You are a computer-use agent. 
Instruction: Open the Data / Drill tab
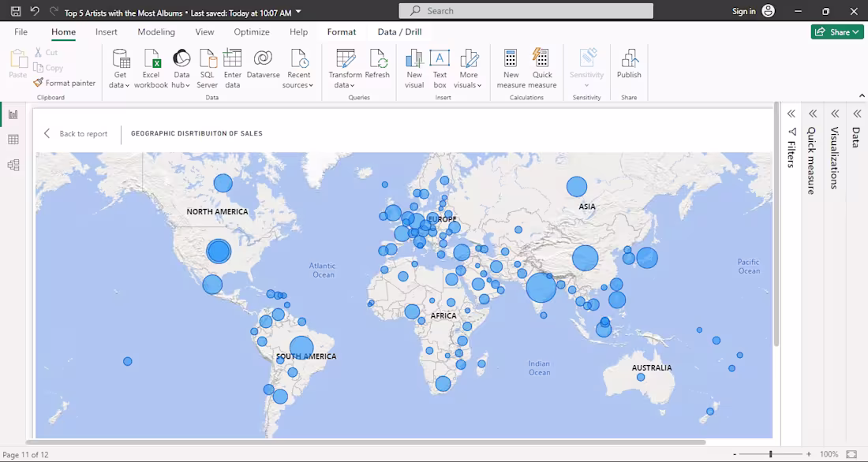(399, 32)
